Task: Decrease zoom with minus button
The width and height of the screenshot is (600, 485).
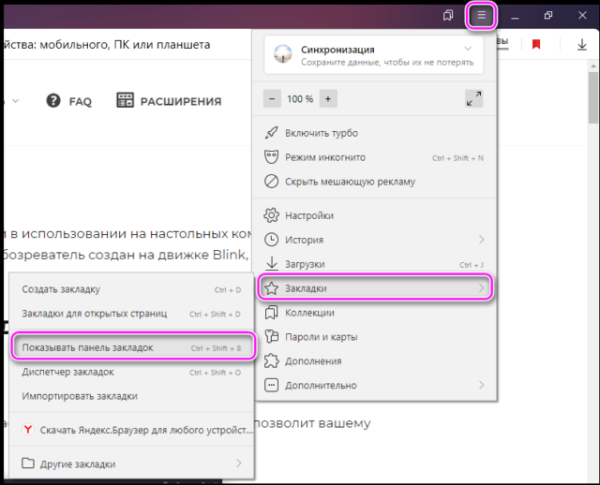Action: coord(272,99)
